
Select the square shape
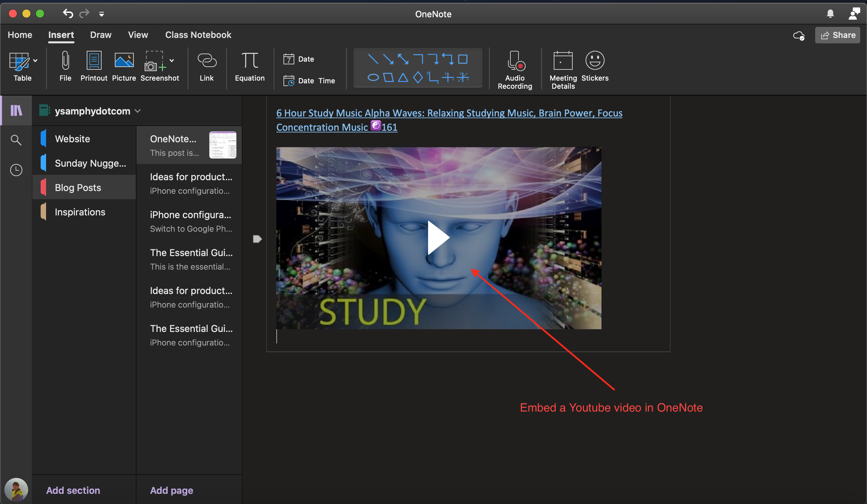point(463,59)
